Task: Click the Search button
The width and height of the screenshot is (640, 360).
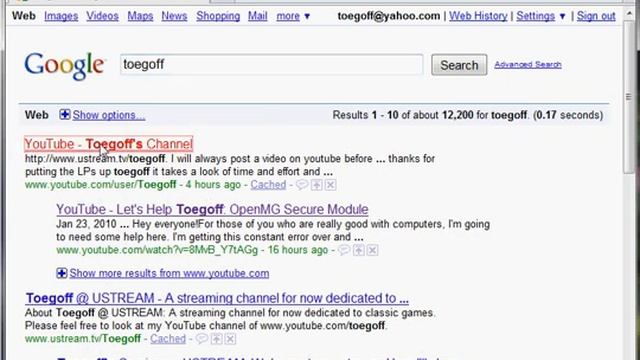Action: [x=459, y=65]
